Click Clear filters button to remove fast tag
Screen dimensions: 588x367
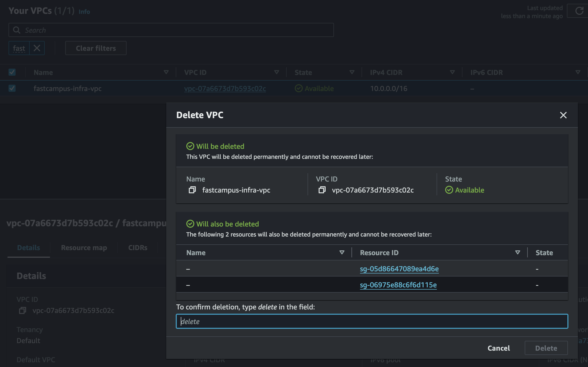coord(95,48)
